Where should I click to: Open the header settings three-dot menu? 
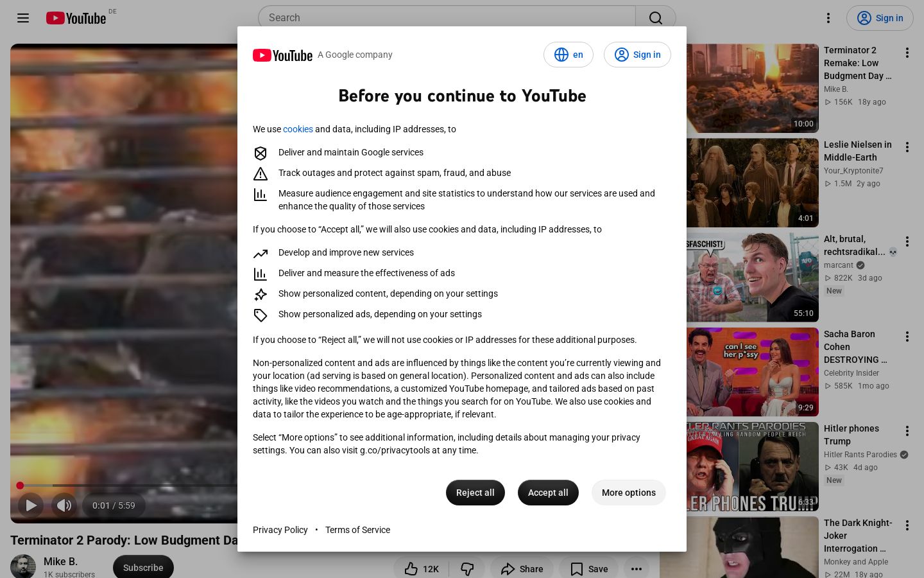(x=828, y=18)
